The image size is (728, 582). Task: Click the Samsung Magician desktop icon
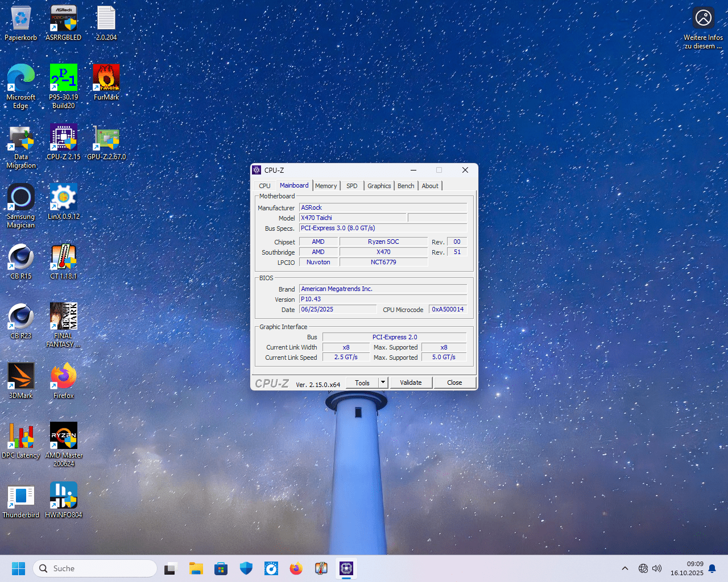(21, 198)
